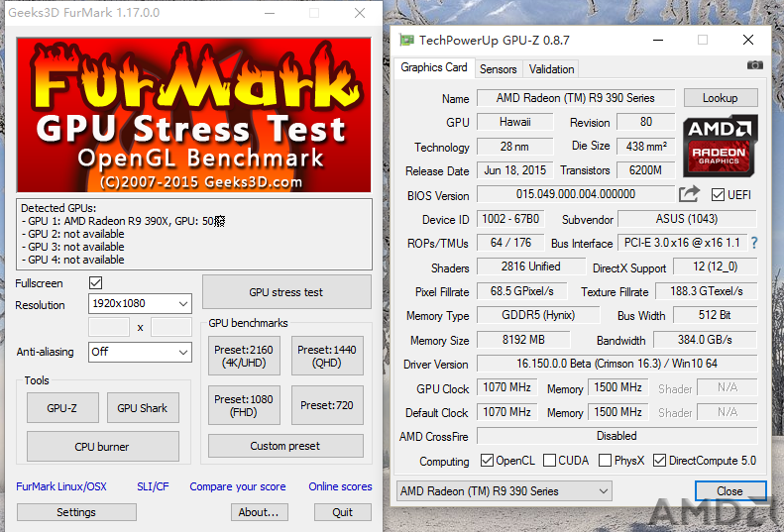Click the FurMark GPU Stress Test banner
784x532 pixels.
pos(193,115)
